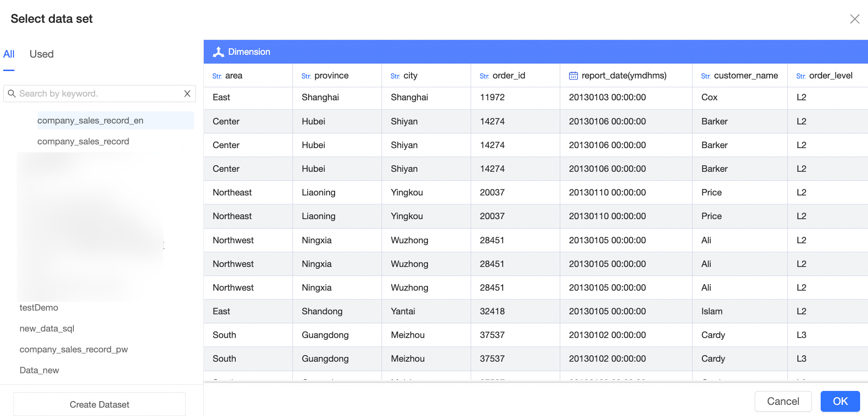The height and width of the screenshot is (416, 868).
Task: Click the Dimension header icon
Action: 218,52
